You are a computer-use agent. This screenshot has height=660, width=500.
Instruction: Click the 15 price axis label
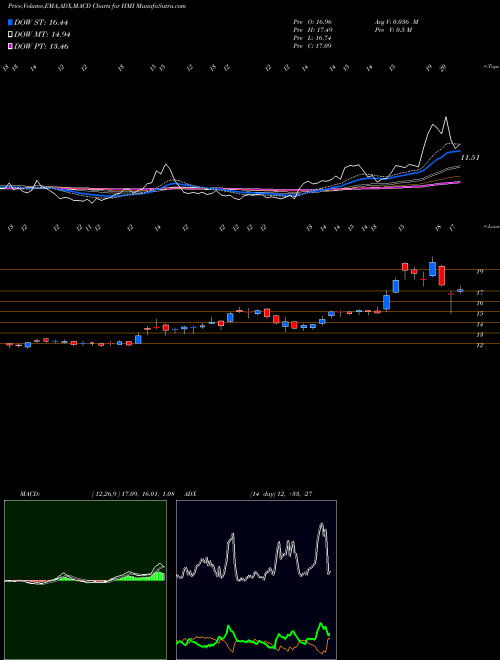pyautogui.click(x=479, y=314)
